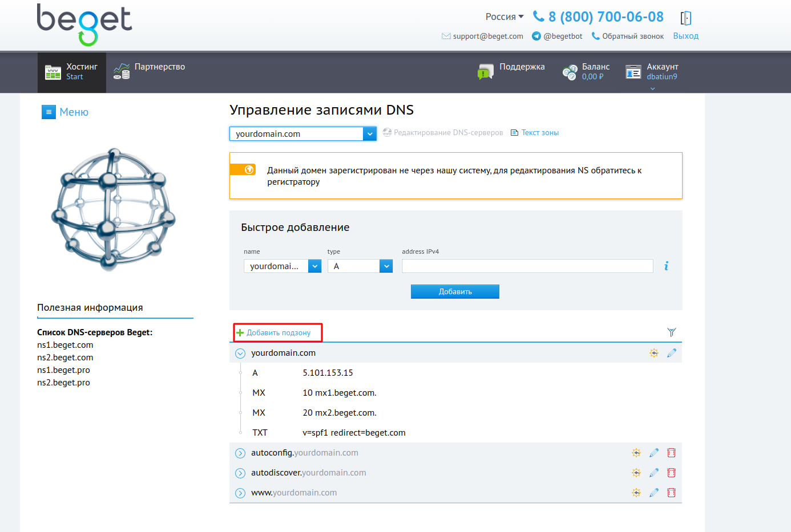This screenshot has height=532, width=791.
Task: Open the hamburger Меню icon
Action: (49, 112)
